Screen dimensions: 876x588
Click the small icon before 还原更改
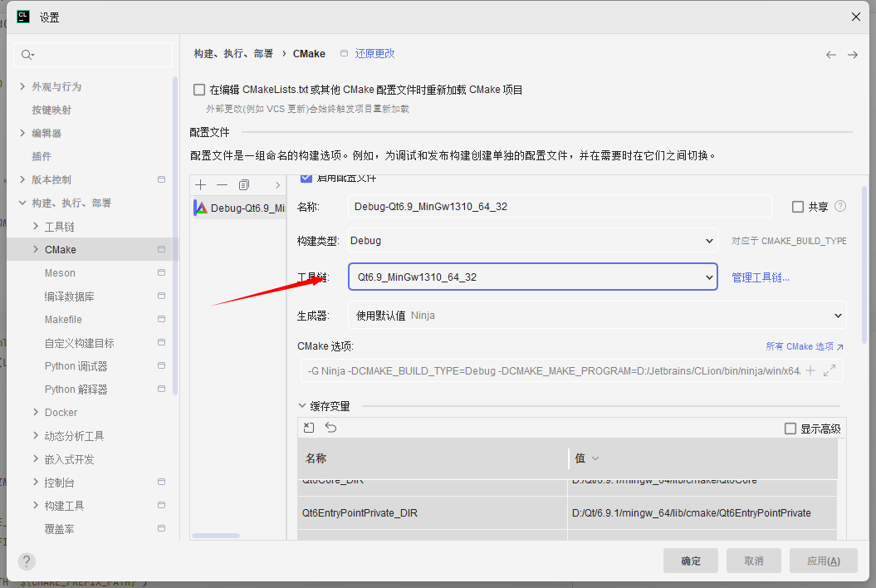click(344, 54)
